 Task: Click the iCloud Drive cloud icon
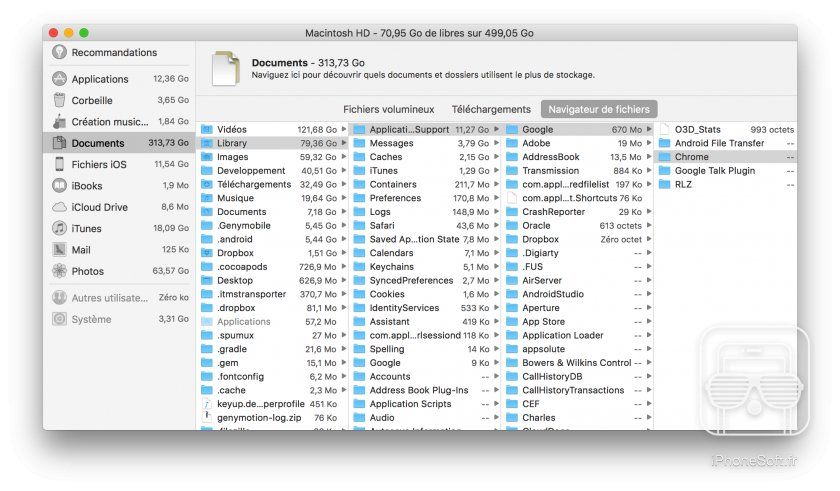tap(59, 207)
